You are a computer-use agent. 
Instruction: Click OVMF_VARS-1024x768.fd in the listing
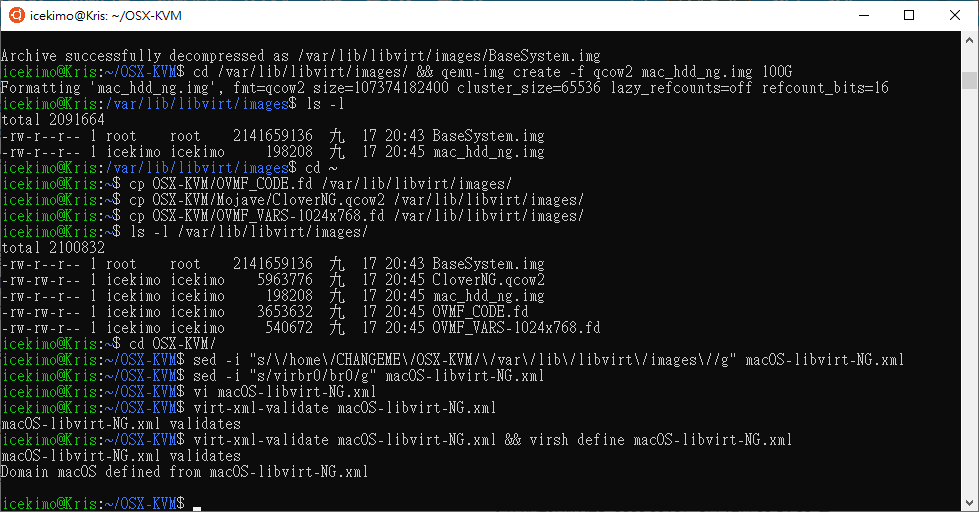516,328
